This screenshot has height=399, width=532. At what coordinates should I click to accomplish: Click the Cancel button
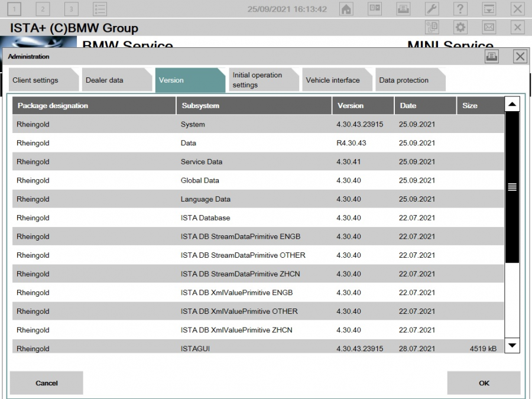click(46, 383)
